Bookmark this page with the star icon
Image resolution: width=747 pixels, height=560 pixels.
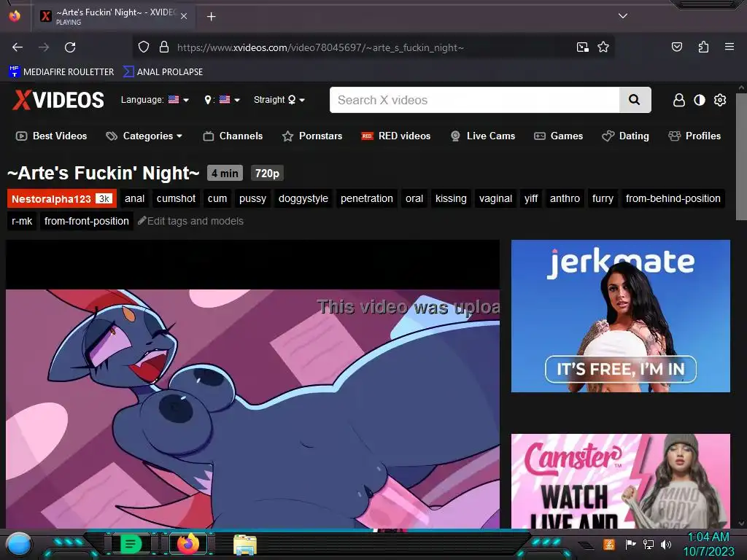[x=603, y=47]
